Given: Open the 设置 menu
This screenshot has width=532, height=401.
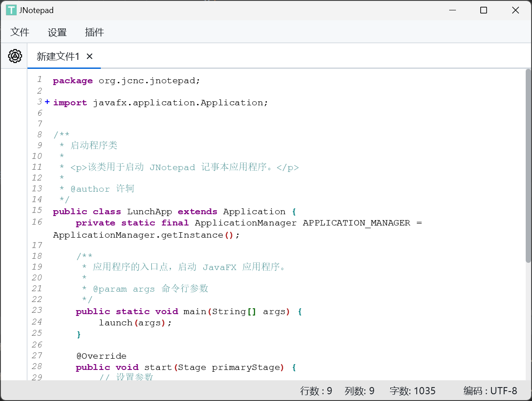Looking at the screenshot, I should [57, 32].
